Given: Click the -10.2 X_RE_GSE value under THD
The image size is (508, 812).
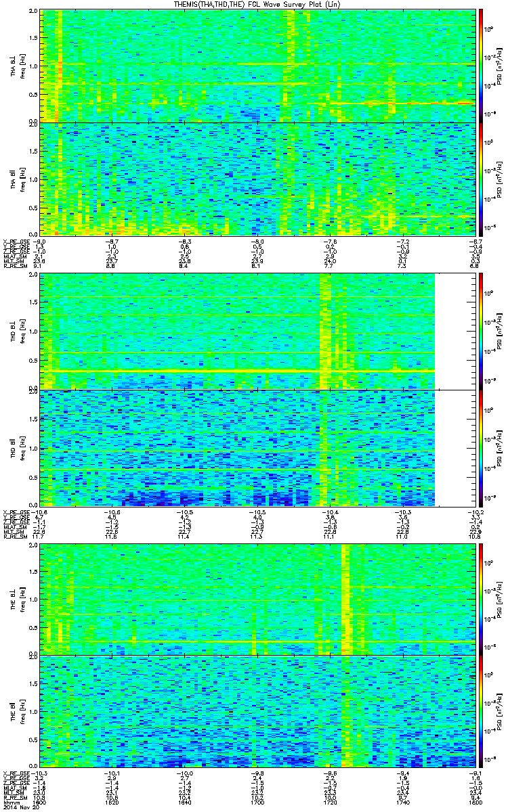Looking at the screenshot, I should (x=474, y=512).
